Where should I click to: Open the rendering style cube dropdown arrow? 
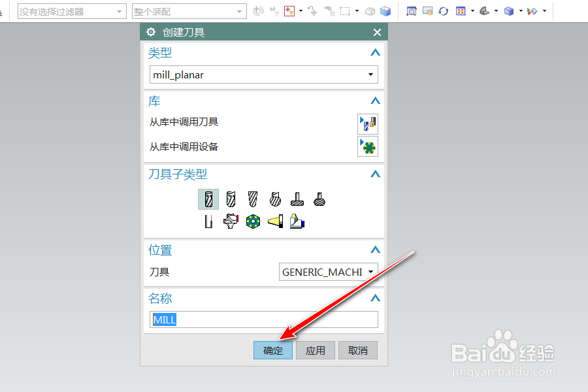[521, 11]
